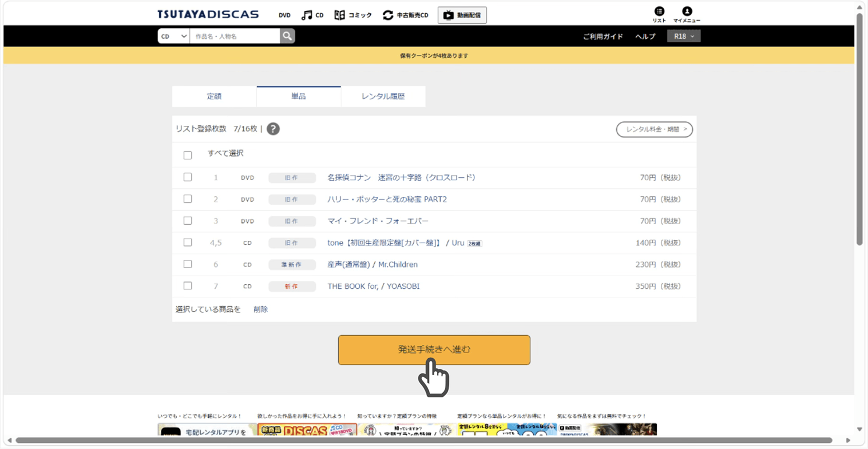This screenshot has width=868, height=449.
Task: Click the 2枚組 badge beside Uru
Action: click(475, 243)
